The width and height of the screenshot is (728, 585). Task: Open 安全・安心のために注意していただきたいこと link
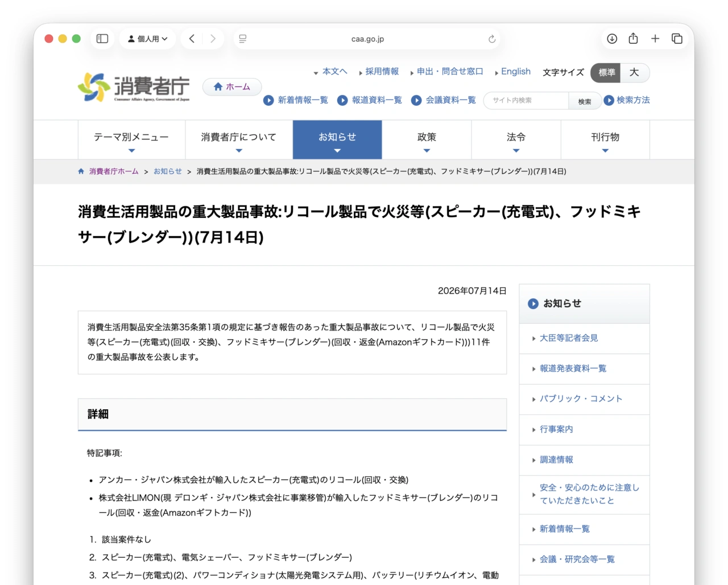(589, 494)
